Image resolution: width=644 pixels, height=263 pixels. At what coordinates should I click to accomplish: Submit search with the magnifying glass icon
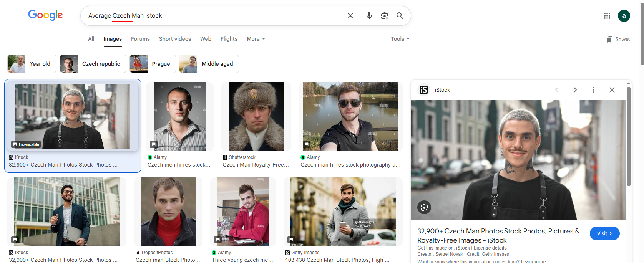pyautogui.click(x=400, y=16)
